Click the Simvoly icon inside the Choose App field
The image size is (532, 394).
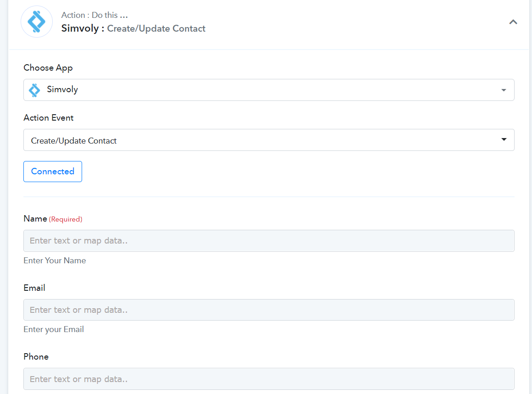coord(34,90)
